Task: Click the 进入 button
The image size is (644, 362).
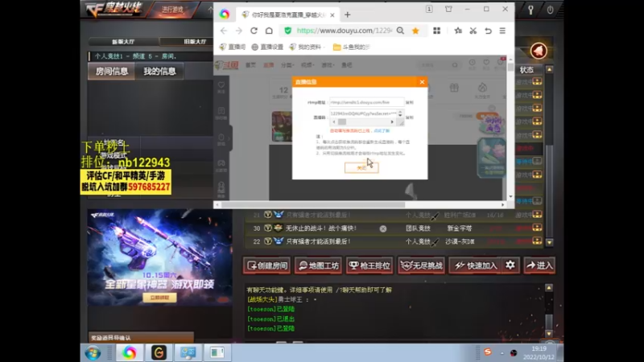Action: click(539, 265)
